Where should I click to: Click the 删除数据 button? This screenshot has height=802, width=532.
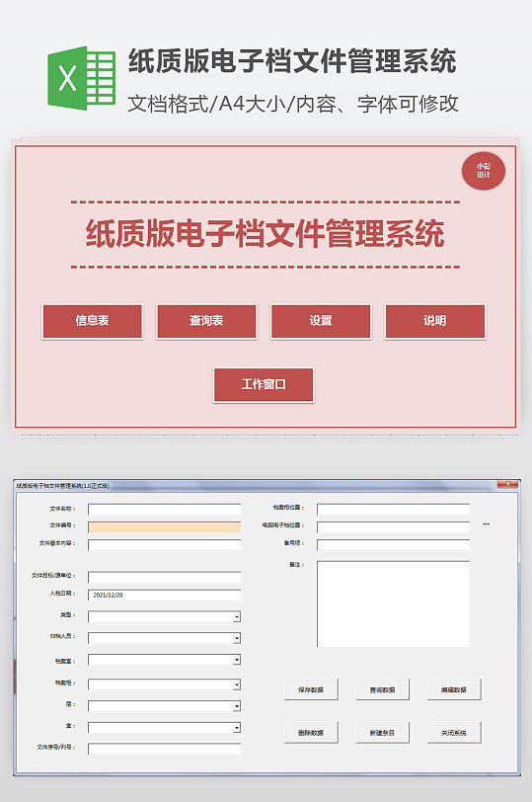(x=311, y=733)
